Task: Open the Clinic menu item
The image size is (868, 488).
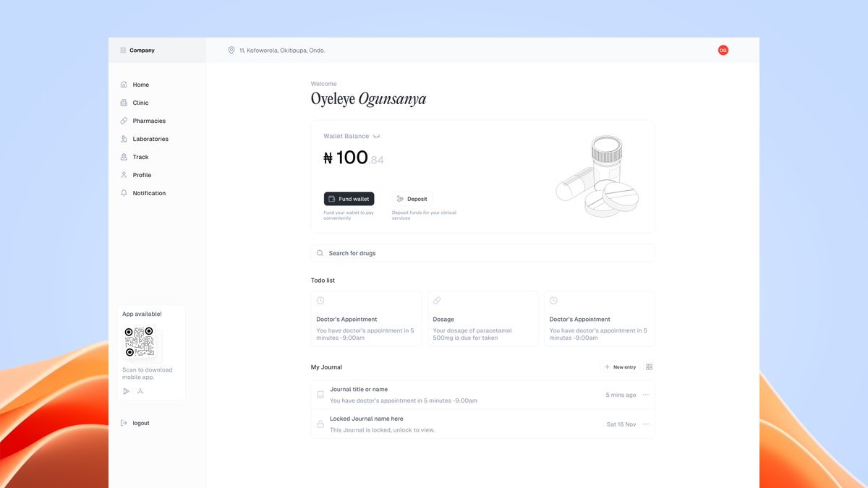Action: [x=140, y=103]
